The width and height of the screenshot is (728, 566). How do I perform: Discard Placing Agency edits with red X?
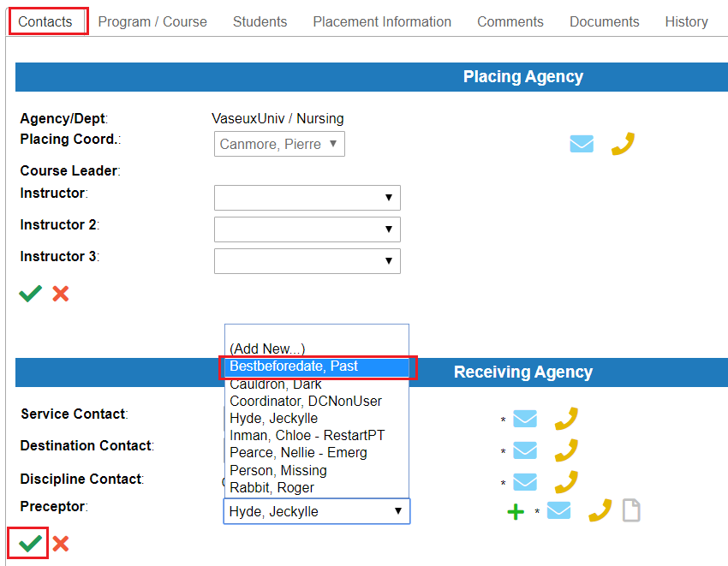pos(61,294)
